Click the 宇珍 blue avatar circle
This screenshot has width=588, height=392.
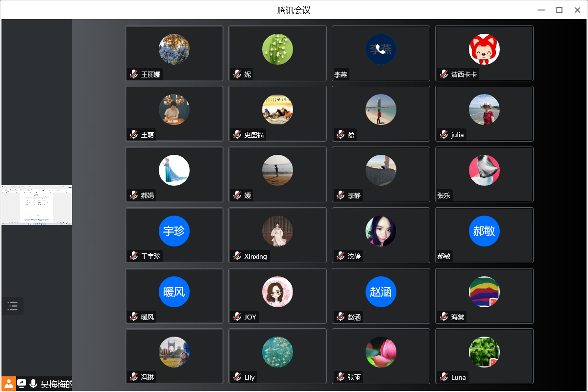click(174, 231)
